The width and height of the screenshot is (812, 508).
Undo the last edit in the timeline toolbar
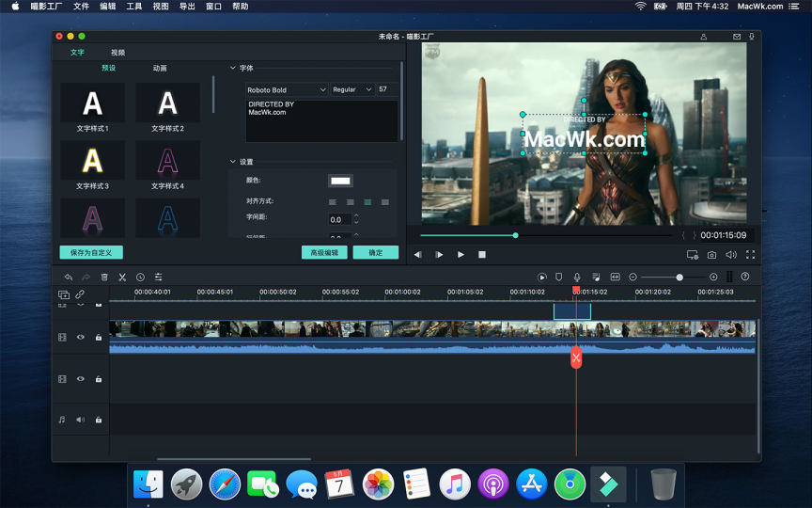pyautogui.click(x=69, y=278)
